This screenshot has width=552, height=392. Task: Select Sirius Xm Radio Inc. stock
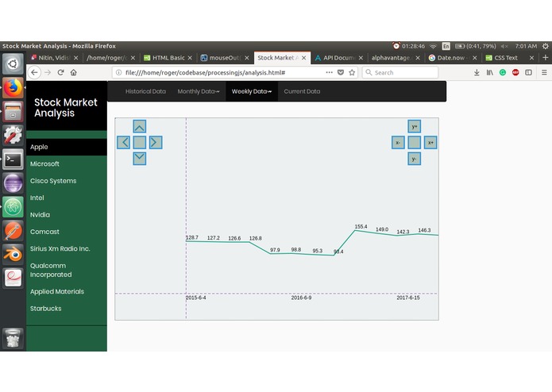click(67, 248)
